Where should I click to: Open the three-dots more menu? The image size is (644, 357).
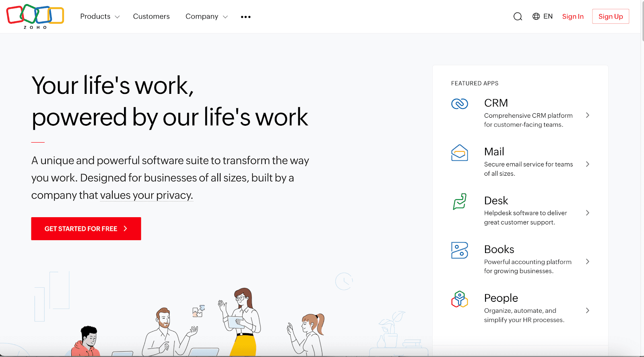point(246,17)
